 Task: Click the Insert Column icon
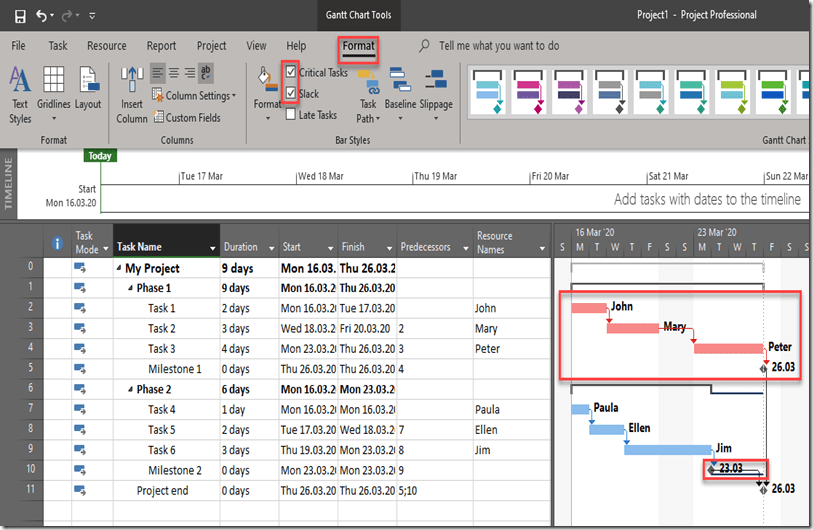132,94
